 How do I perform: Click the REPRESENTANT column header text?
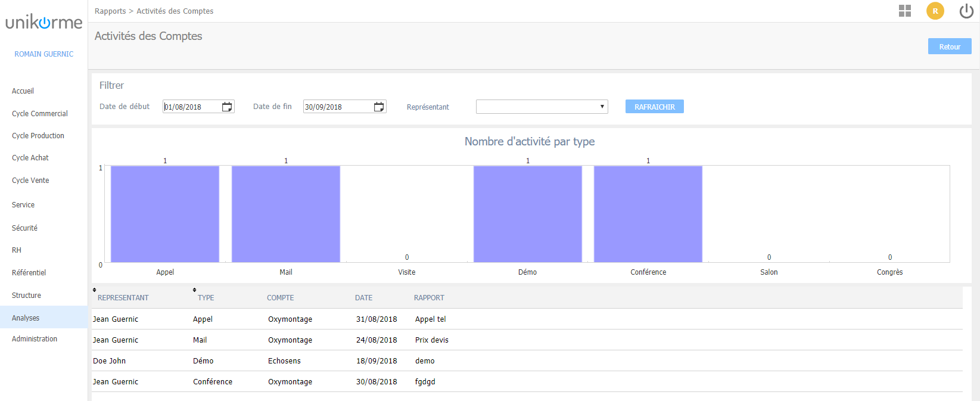123,298
